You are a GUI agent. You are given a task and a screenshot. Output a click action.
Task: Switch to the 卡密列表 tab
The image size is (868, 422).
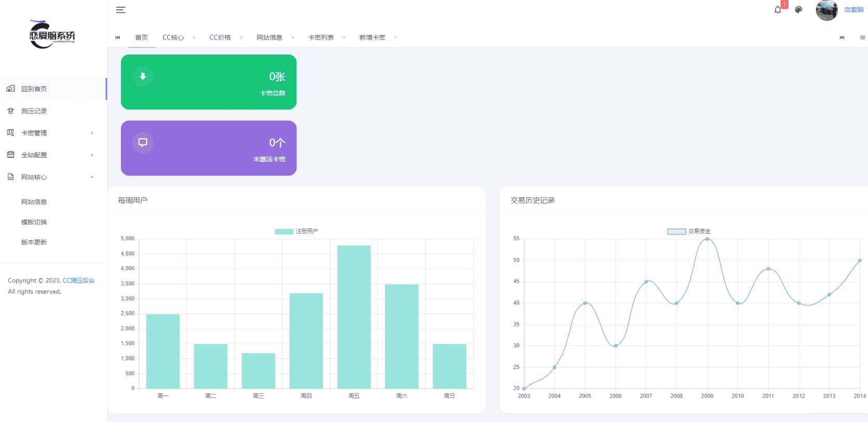pyautogui.click(x=321, y=37)
